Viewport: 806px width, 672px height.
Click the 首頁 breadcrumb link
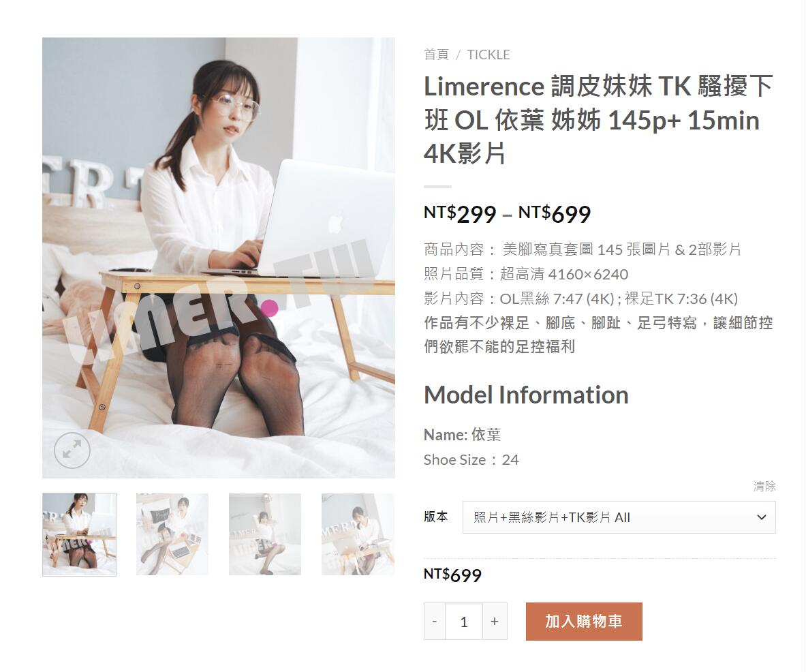tap(437, 55)
